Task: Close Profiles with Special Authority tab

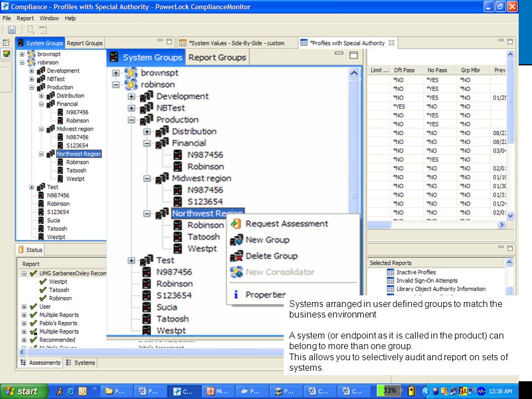Action: tap(391, 43)
